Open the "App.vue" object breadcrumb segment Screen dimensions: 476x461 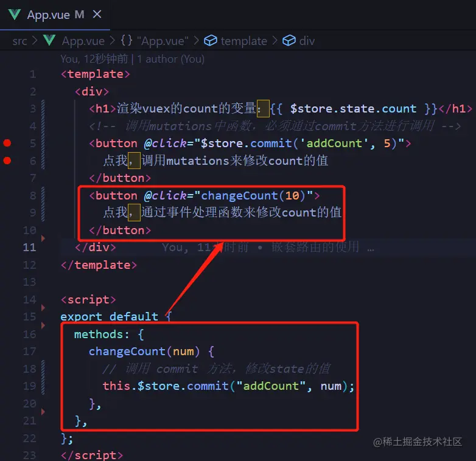(x=163, y=41)
